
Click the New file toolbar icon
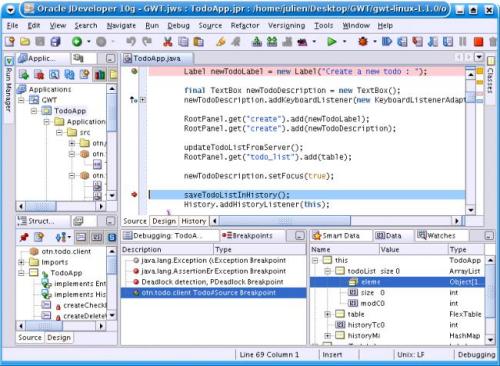tap(10, 42)
